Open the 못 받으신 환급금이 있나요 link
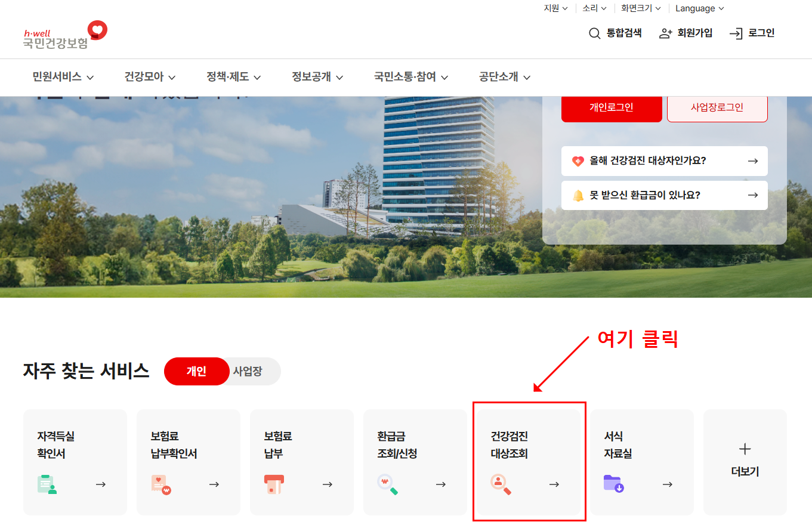The image size is (812, 528). point(664,195)
